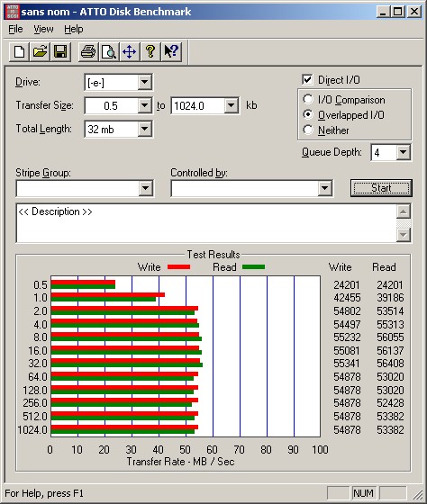This screenshot has height=504, width=427.
Task: Open the Total Length dropdown showing 32 mb
Action: [145, 129]
